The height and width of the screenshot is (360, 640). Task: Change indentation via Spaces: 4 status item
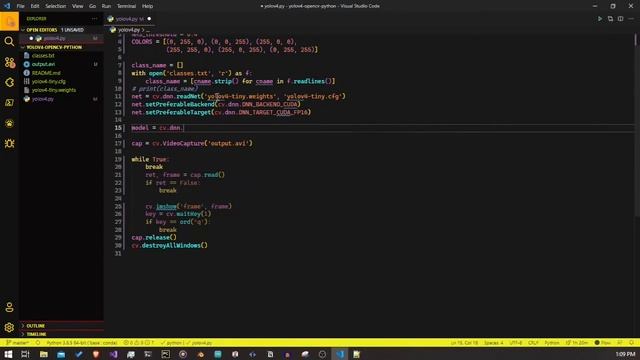tap(493, 343)
